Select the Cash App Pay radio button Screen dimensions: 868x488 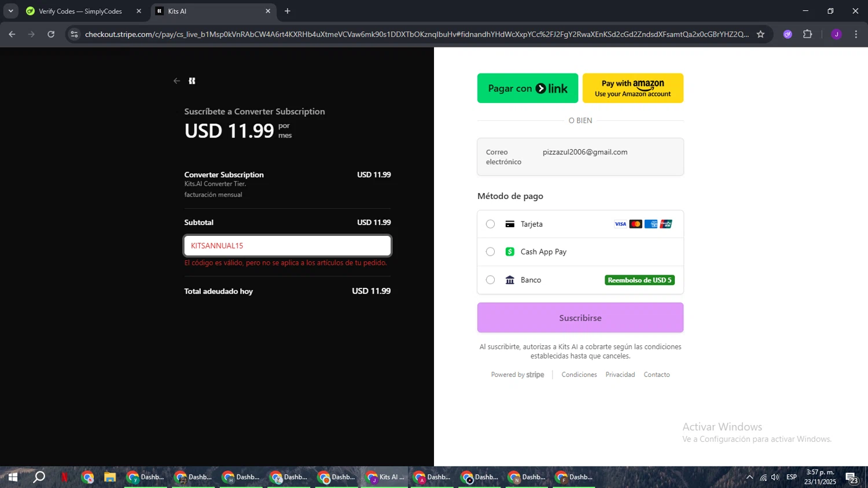490,252
